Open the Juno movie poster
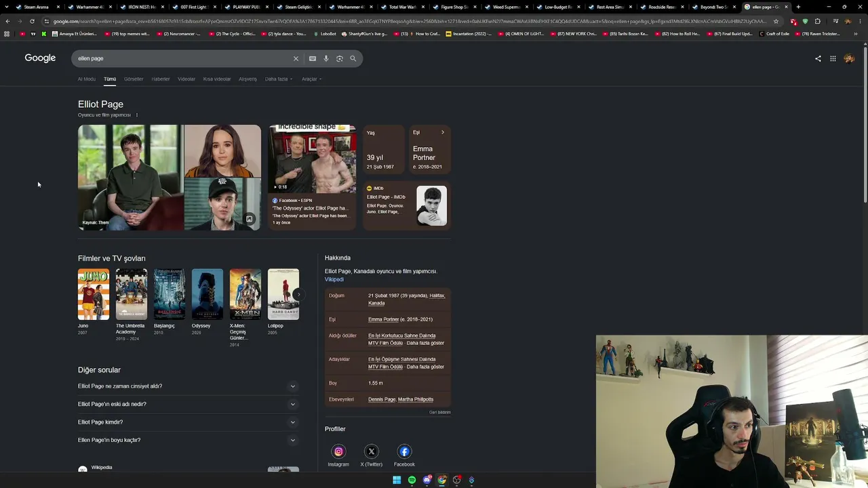 94,294
